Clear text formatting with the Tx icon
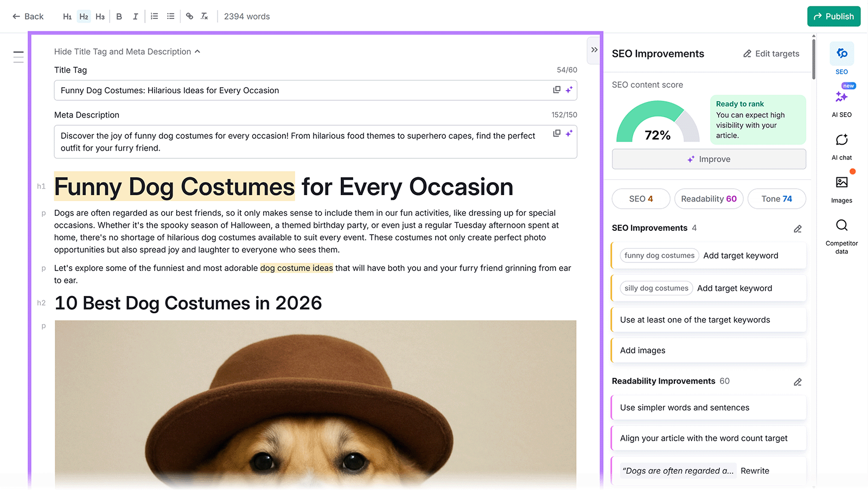This screenshot has height=490, width=868. pyautogui.click(x=205, y=16)
